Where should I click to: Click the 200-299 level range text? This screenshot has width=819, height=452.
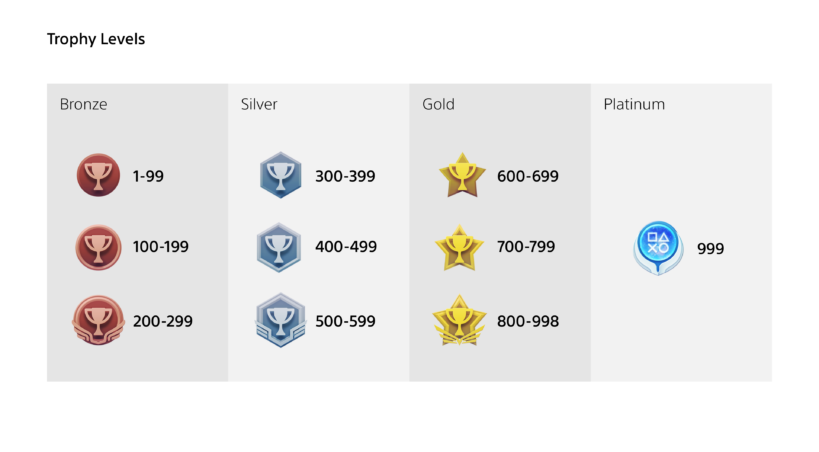(163, 322)
